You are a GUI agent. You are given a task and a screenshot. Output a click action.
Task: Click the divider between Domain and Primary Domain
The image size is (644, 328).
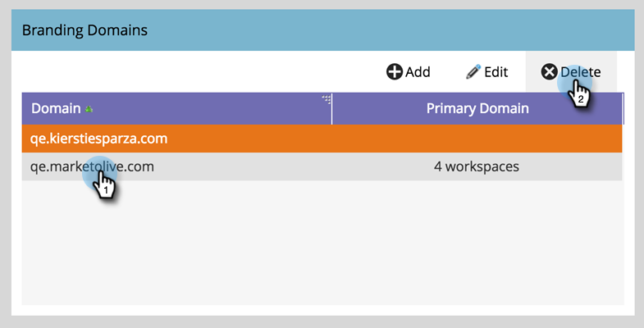[x=332, y=108]
